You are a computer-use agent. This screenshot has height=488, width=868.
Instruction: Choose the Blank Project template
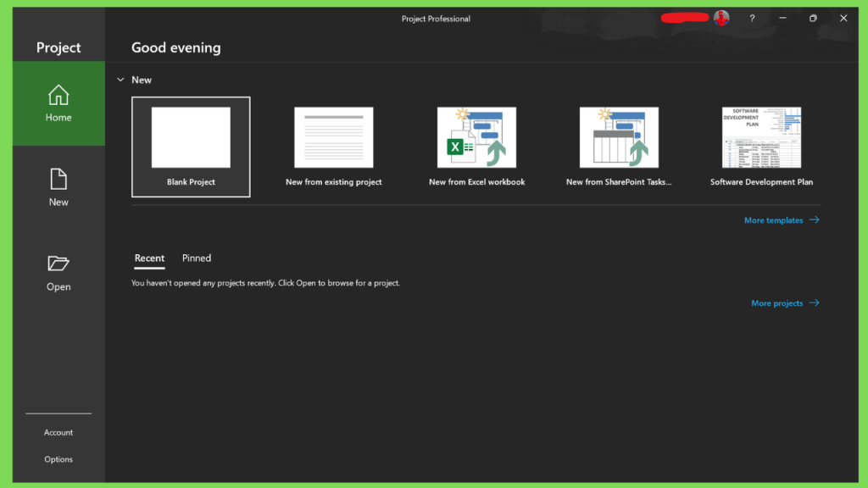tap(191, 147)
